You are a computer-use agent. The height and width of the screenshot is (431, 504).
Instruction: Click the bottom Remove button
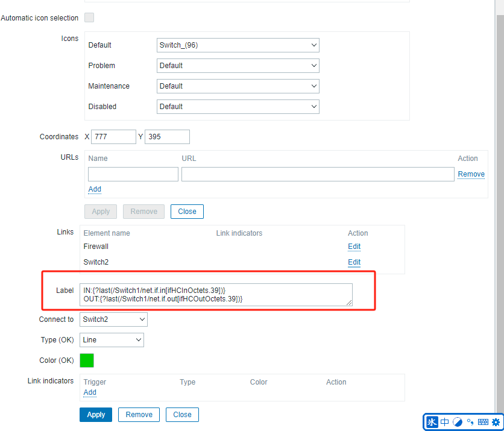point(139,415)
